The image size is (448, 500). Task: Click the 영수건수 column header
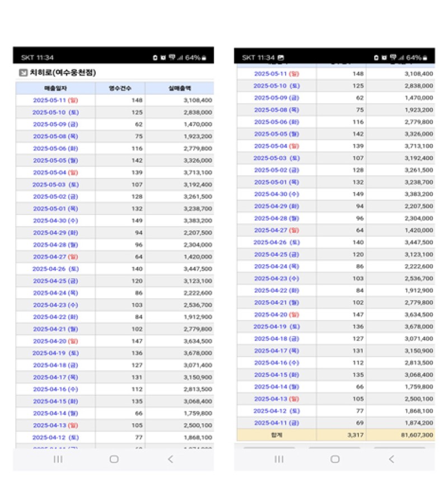click(x=120, y=88)
